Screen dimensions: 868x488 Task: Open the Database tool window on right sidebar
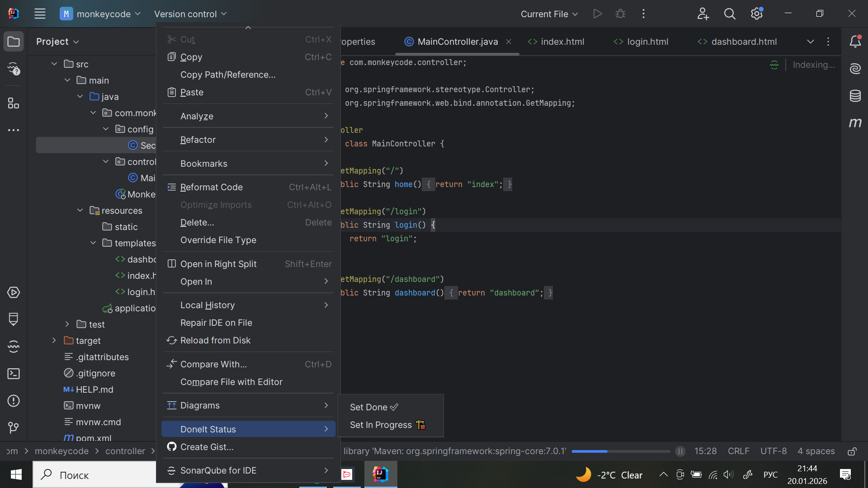coord(855,96)
